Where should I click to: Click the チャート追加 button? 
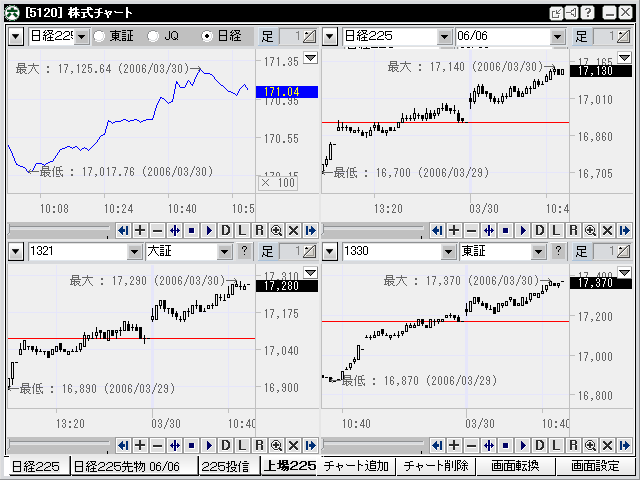357,466
